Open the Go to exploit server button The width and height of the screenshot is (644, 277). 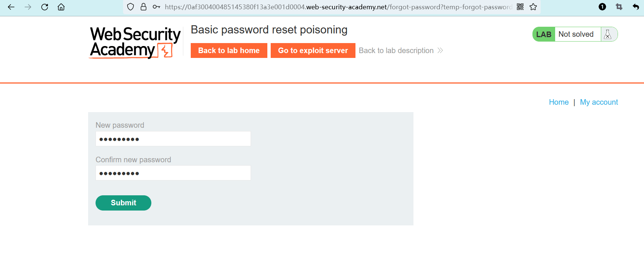[313, 50]
